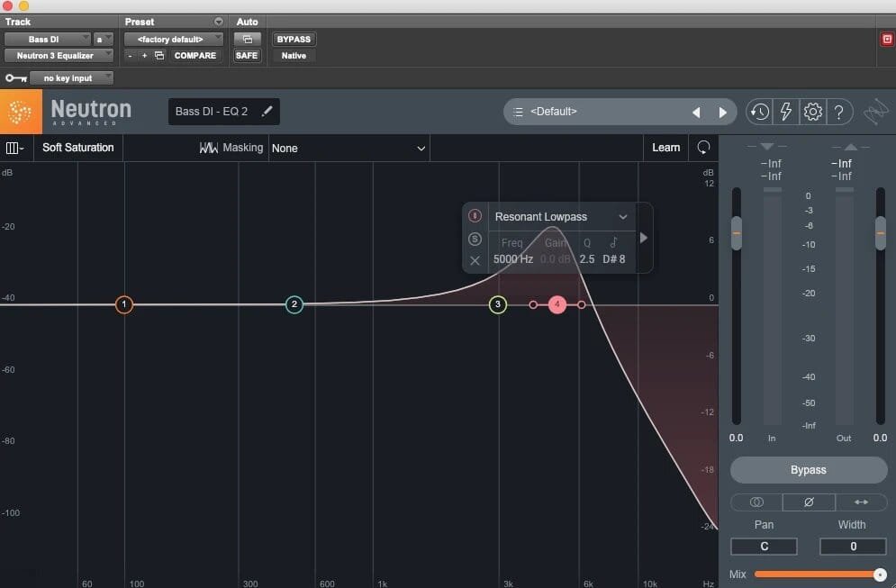
Task: Click the minus previous preset button
Action: 131,56
